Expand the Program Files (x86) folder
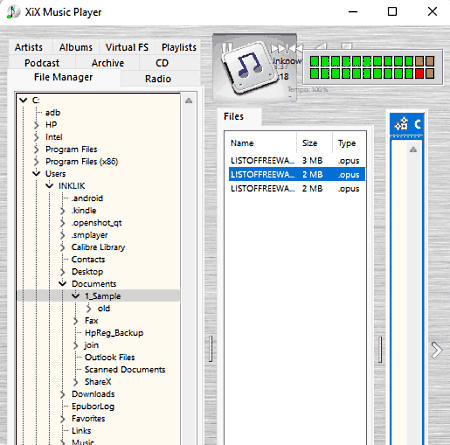 (36, 162)
